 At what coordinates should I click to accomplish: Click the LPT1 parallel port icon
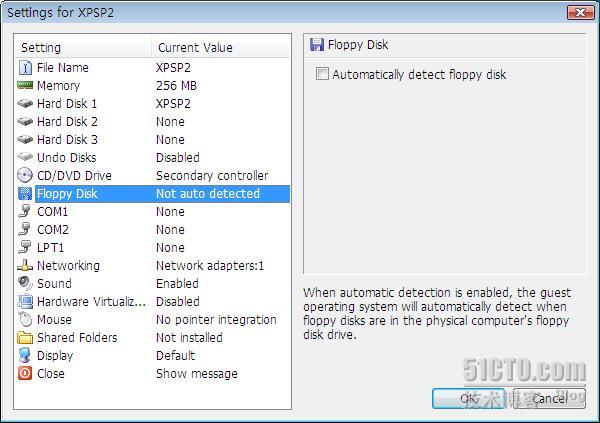(x=25, y=248)
